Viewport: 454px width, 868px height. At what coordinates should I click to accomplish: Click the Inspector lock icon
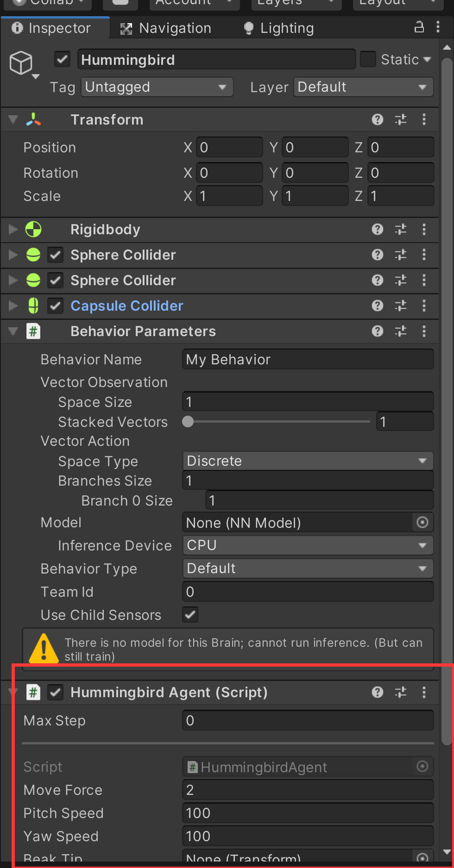click(419, 27)
